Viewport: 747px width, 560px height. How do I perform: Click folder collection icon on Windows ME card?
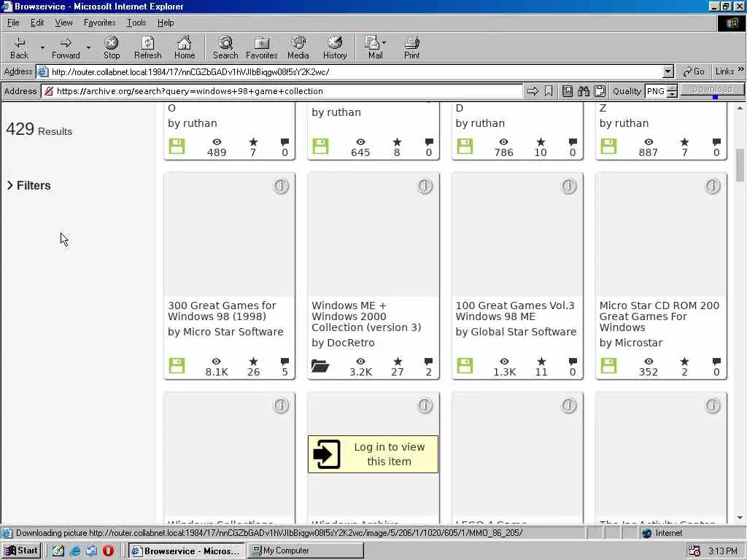[x=320, y=366]
